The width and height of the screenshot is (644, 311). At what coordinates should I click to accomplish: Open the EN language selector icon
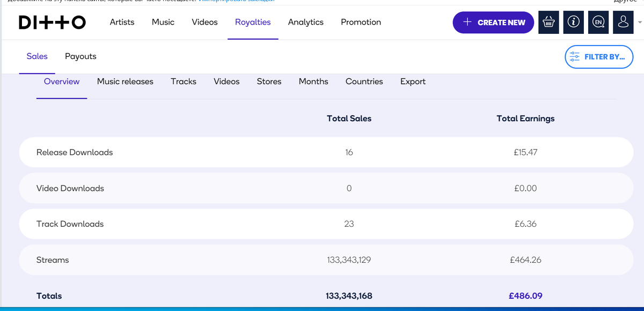[598, 23]
